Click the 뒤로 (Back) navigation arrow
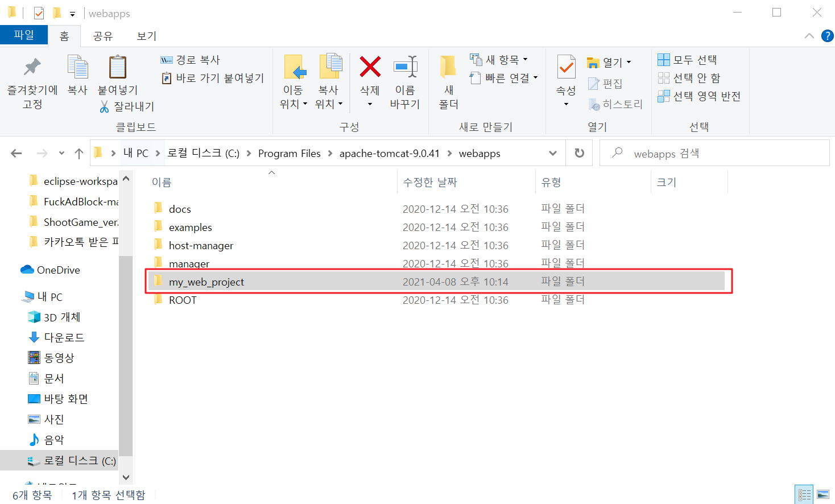The width and height of the screenshot is (835, 504). (16, 152)
